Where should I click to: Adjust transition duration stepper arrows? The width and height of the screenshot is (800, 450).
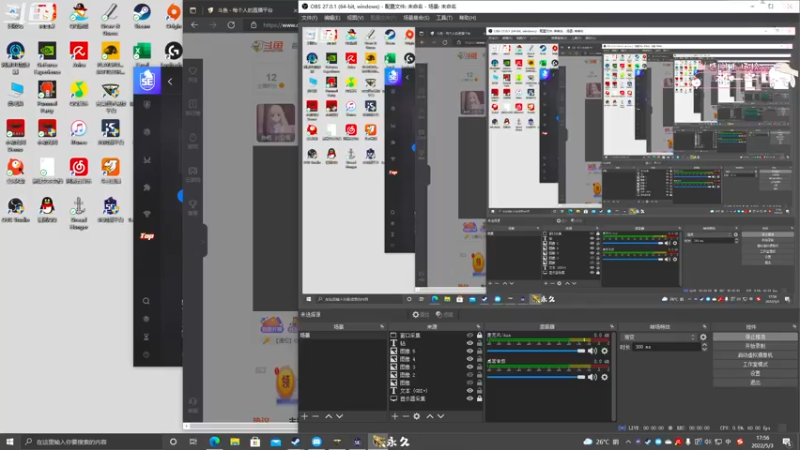(704, 347)
